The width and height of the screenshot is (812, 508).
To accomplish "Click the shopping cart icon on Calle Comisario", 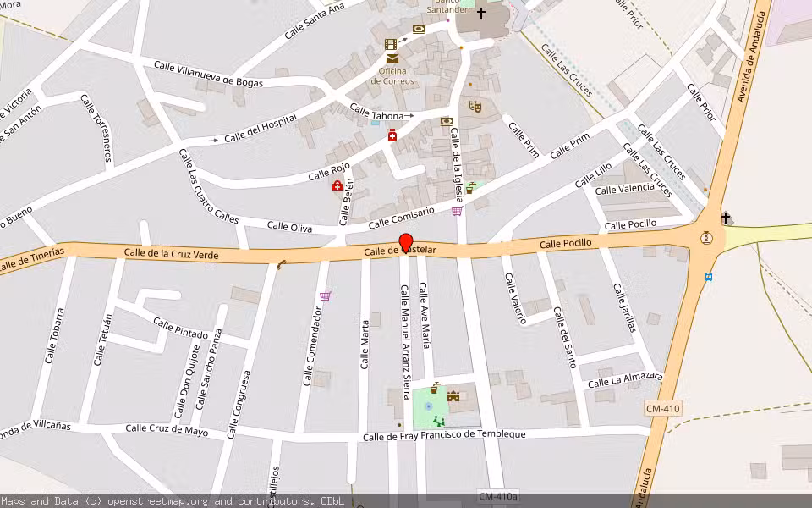I will pos(457,211).
